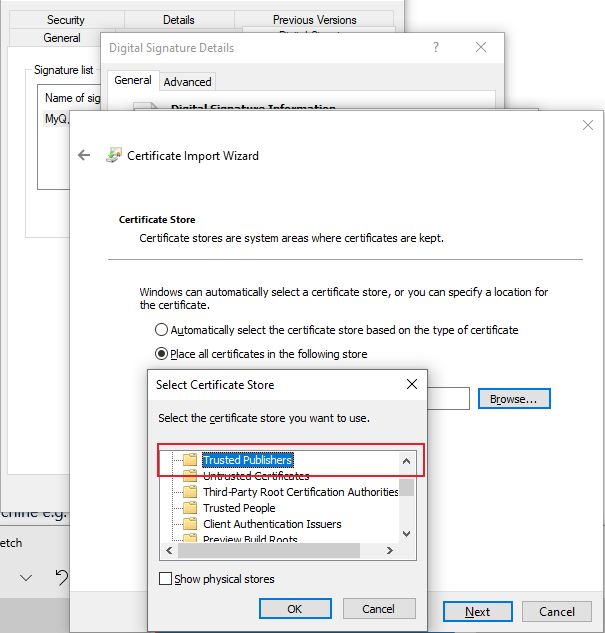
Task: Click the vertical scrollbar thumb in store list
Action: pos(406,487)
